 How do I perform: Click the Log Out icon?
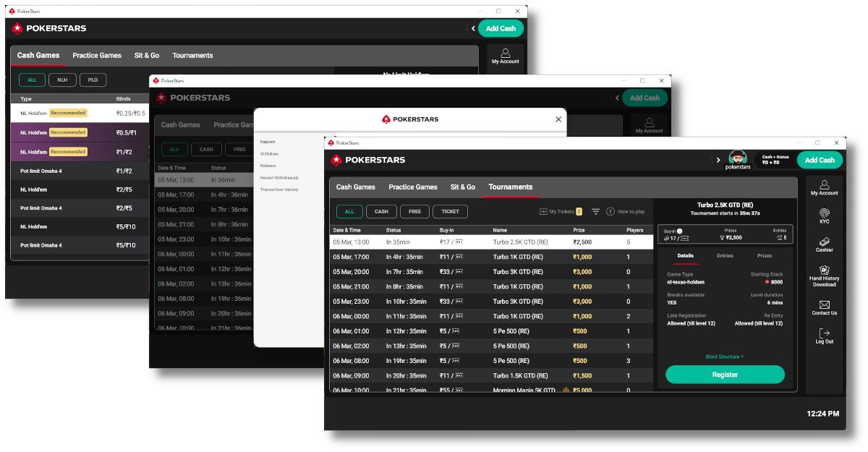tap(824, 333)
